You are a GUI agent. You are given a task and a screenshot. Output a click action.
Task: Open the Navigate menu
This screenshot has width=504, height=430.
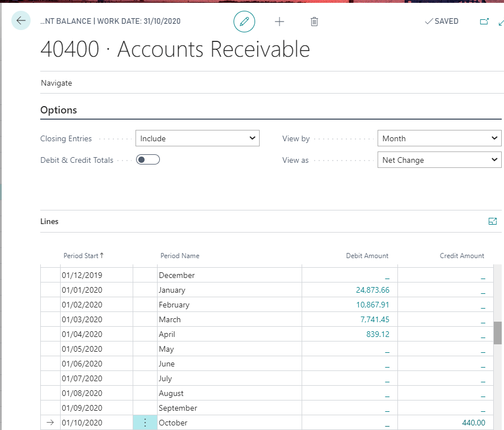(x=57, y=83)
